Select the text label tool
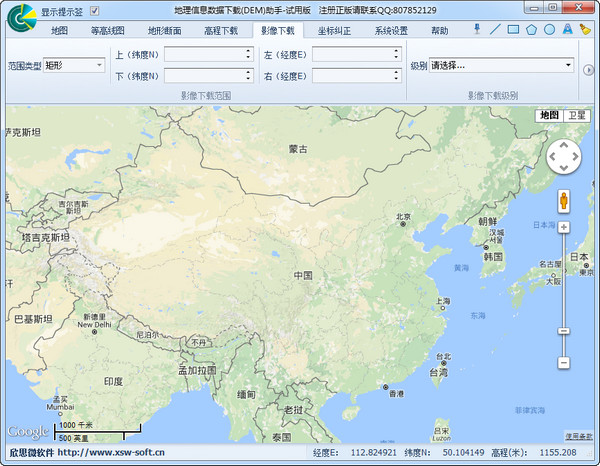This screenshot has height=466, width=600. [x=567, y=29]
